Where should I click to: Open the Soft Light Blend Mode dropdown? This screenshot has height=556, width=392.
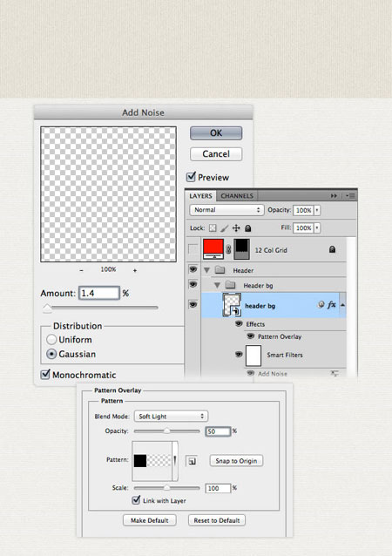tap(171, 416)
